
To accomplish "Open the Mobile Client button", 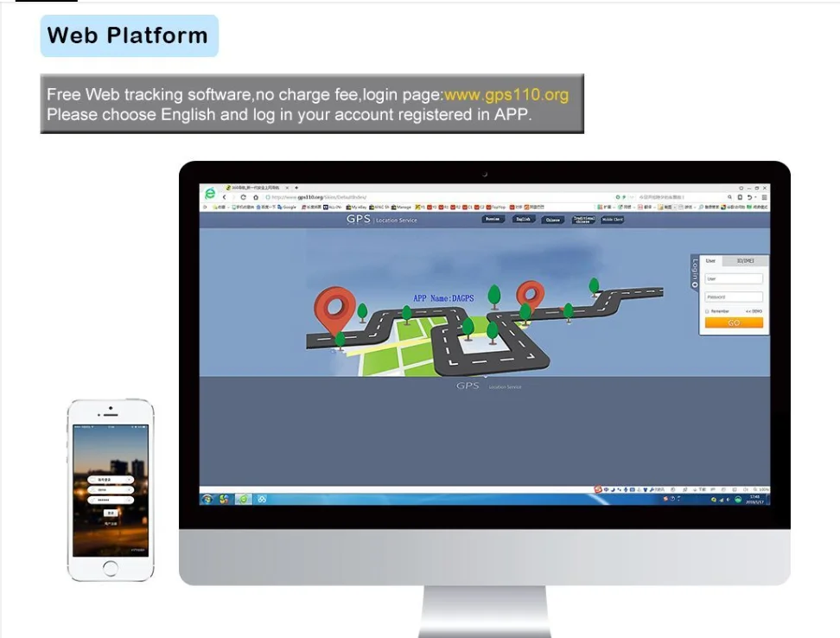I will [x=613, y=220].
